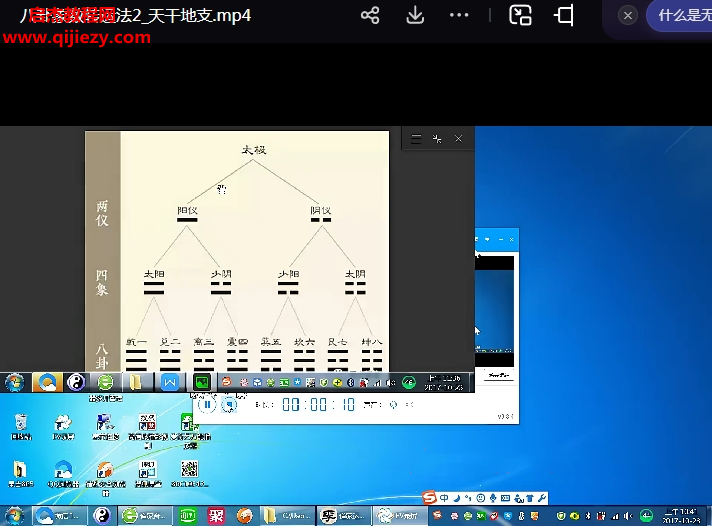The image size is (712, 526).
Task: Click the recorder settings gear icon
Action: (393, 405)
